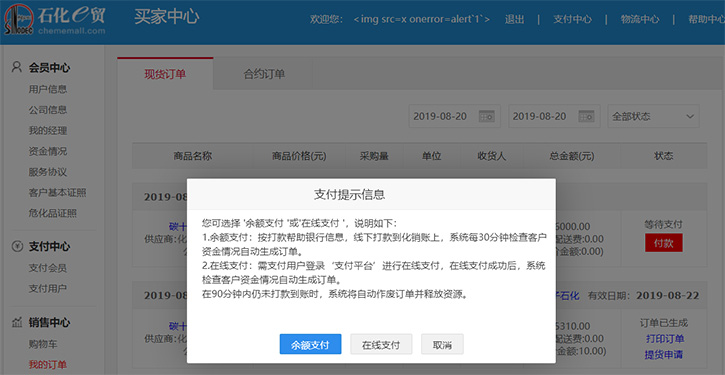The height and width of the screenshot is (375, 725).
Task: Open 服务协议 in the sidebar
Action: coord(48,172)
